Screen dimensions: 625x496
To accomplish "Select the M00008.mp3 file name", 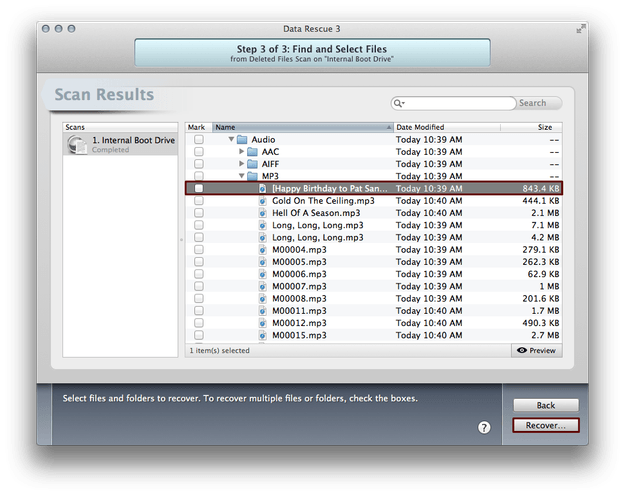I will (299, 299).
